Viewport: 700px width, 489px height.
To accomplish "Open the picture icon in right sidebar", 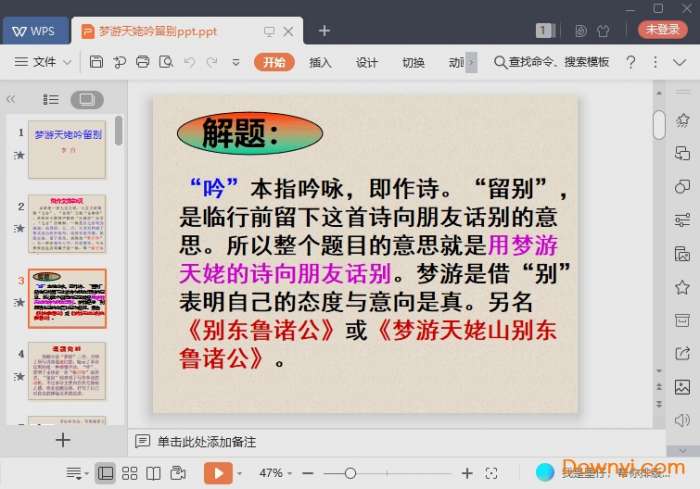I will coord(683,387).
